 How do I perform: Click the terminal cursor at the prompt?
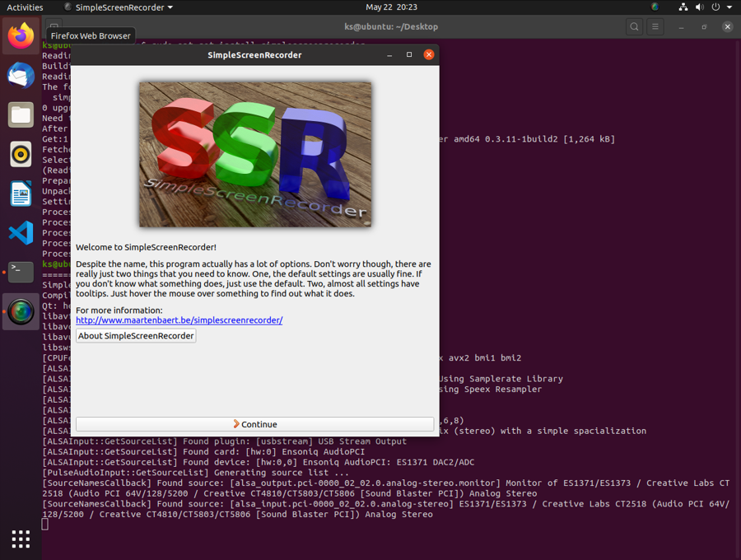(x=45, y=524)
